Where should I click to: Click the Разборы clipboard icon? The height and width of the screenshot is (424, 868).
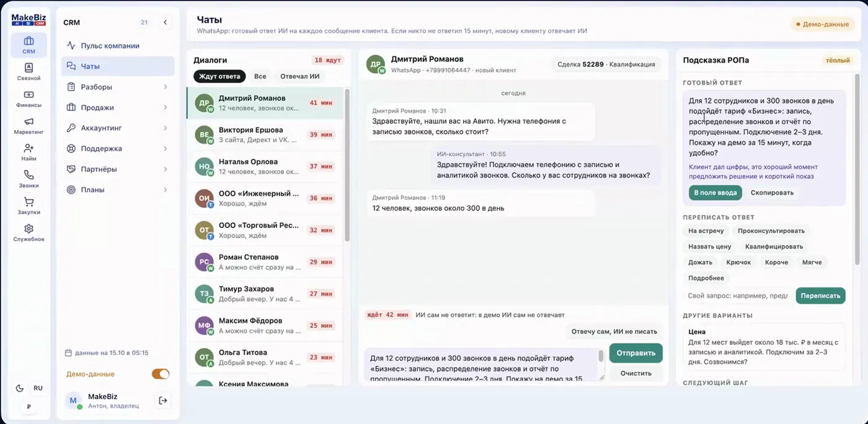pyautogui.click(x=71, y=87)
